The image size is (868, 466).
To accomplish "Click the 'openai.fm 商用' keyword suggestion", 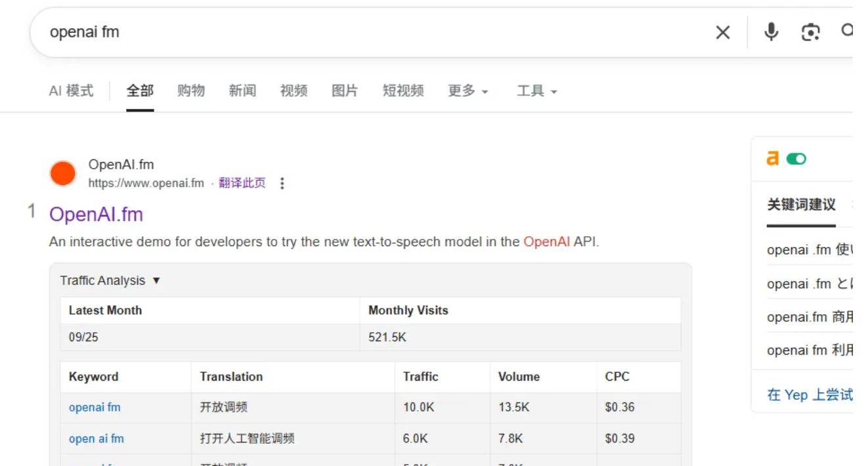I will coord(809,317).
